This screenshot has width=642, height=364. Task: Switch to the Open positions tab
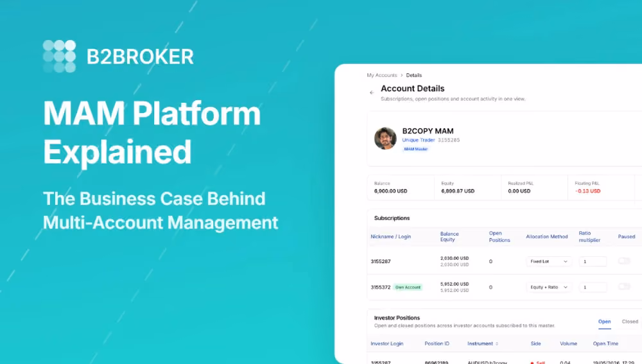pyautogui.click(x=604, y=322)
